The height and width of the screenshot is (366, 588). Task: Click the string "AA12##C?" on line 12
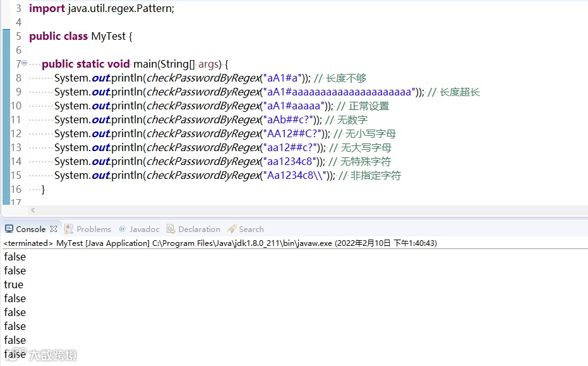292,133
